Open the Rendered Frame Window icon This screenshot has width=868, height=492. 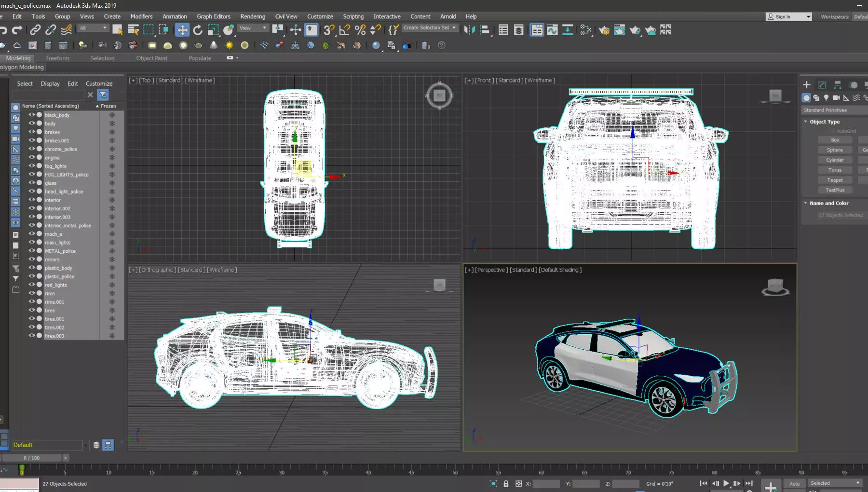[619, 30]
